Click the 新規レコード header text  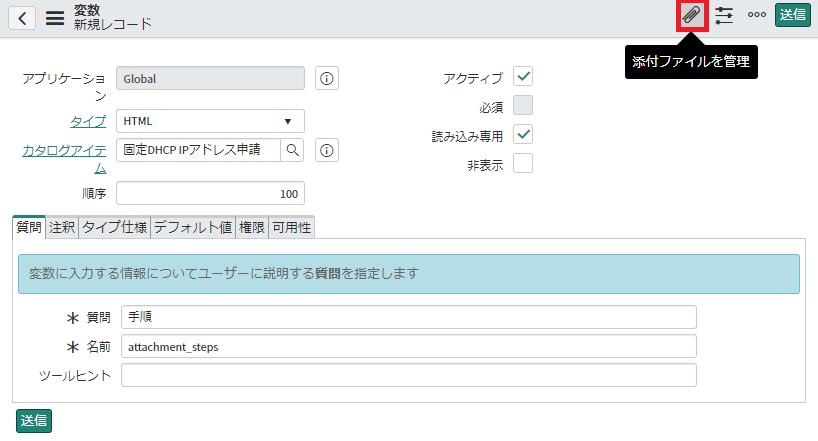tap(113, 24)
